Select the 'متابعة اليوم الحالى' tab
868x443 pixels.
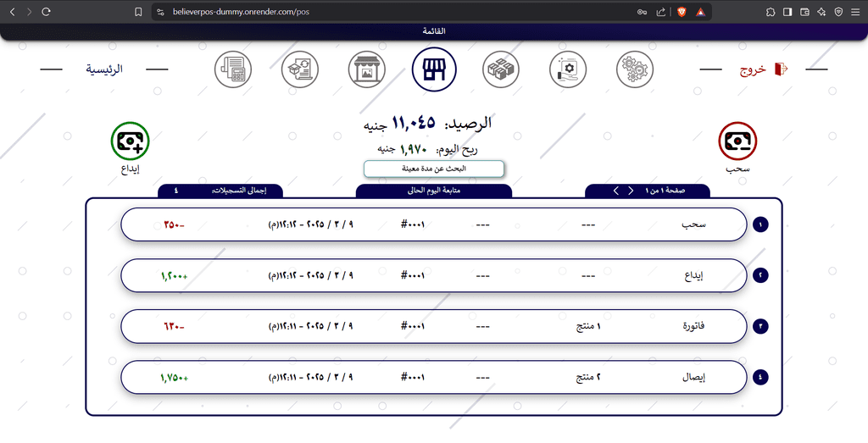pyautogui.click(x=434, y=191)
